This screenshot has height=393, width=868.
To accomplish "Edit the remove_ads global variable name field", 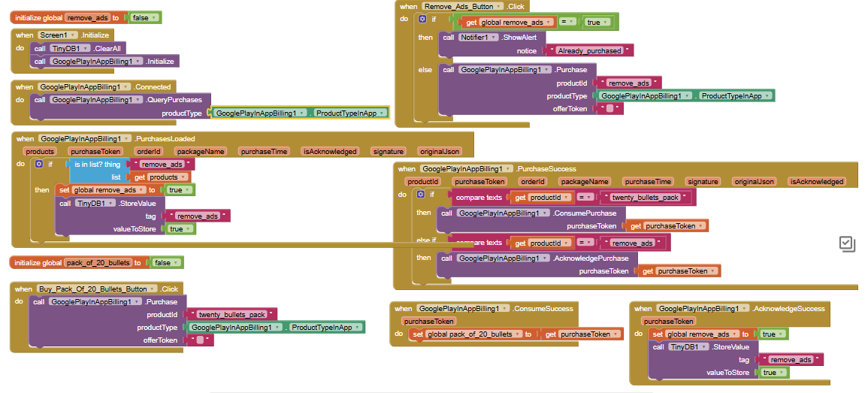I will coord(86,18).
